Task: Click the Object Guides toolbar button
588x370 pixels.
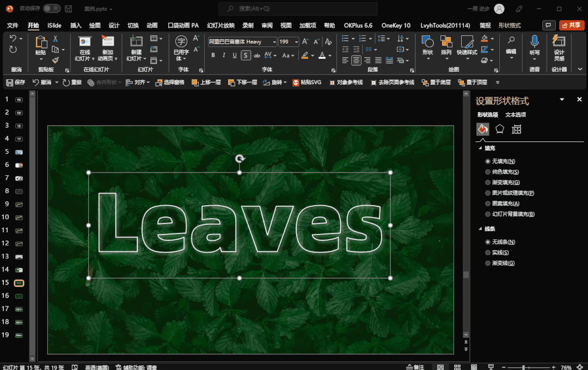Action: coord(346,83)
